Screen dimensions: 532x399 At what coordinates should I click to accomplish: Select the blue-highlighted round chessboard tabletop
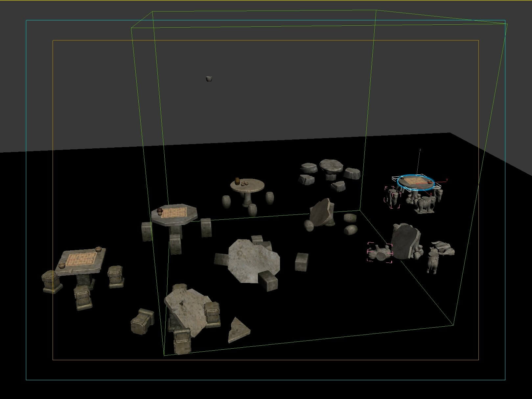(x=416, y=182)
